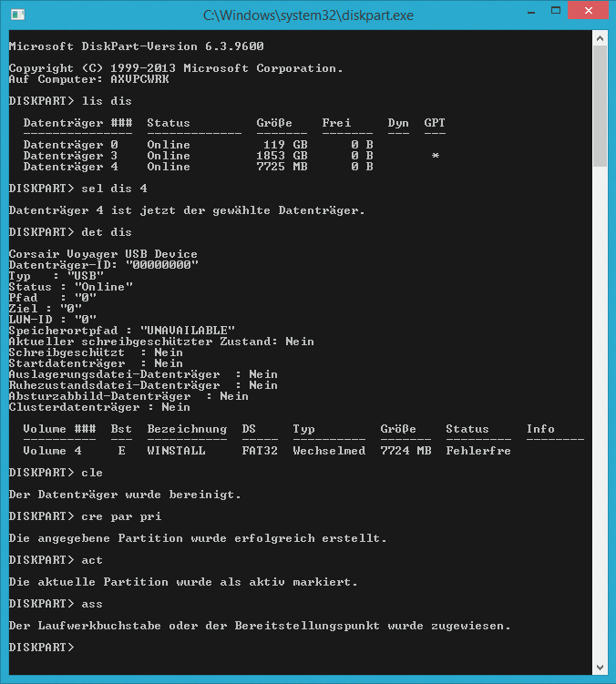
Task: Click the 'Wechselmed' type value
Action: coord(329,451)
